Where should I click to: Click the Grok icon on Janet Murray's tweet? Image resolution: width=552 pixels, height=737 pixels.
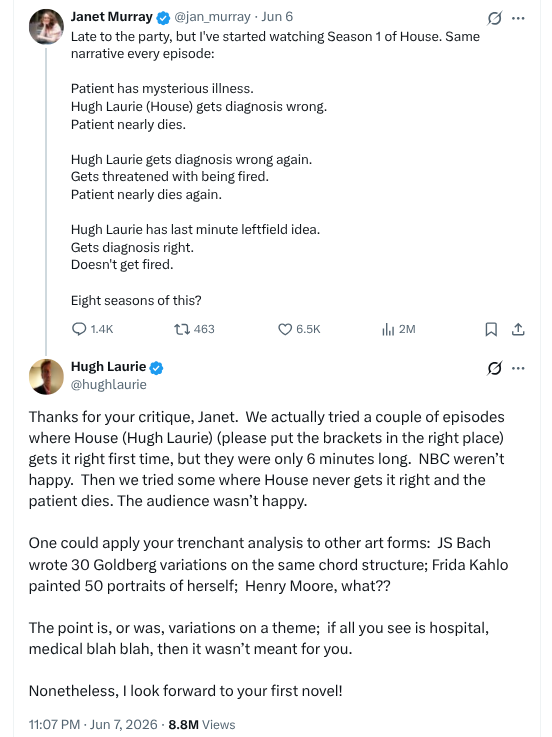pos(494,18)
